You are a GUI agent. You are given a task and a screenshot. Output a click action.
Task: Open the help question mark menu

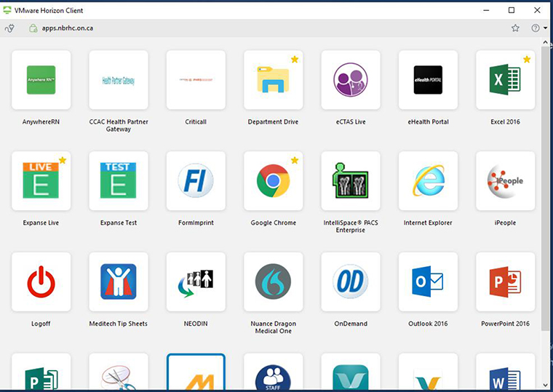(x=539, y=28)
